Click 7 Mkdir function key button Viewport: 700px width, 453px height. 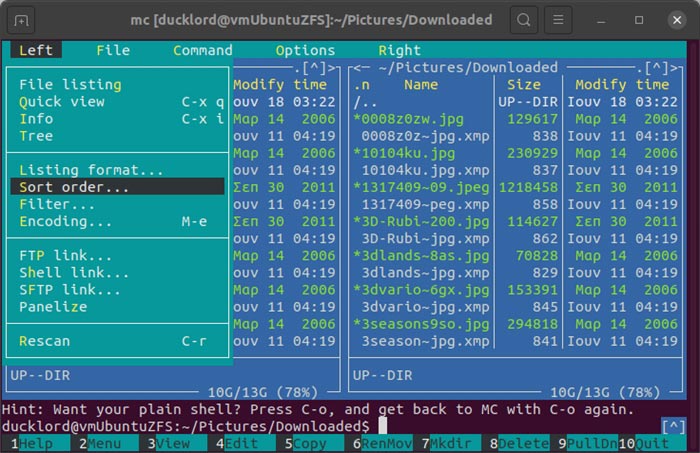click(450, 443)
